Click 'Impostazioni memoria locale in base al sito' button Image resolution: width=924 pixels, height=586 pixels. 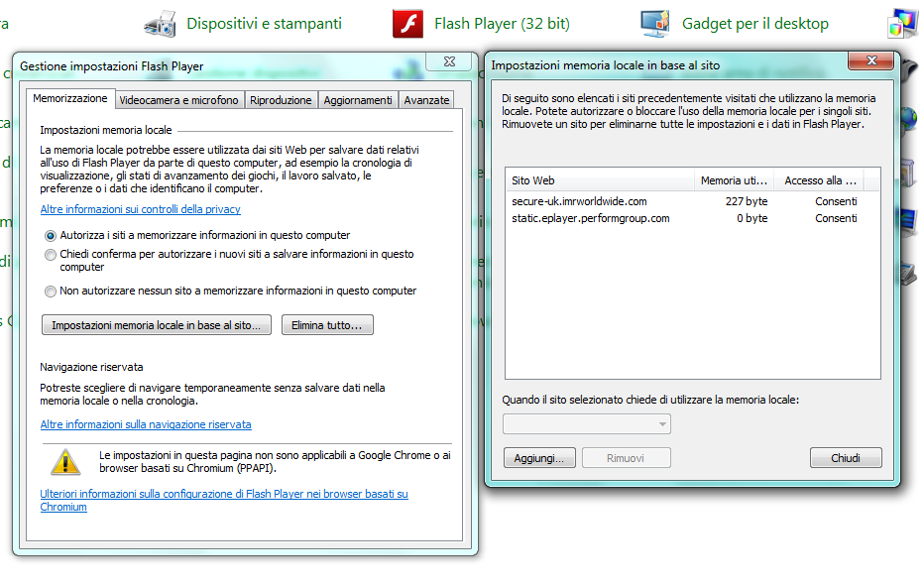pos(157,325)
